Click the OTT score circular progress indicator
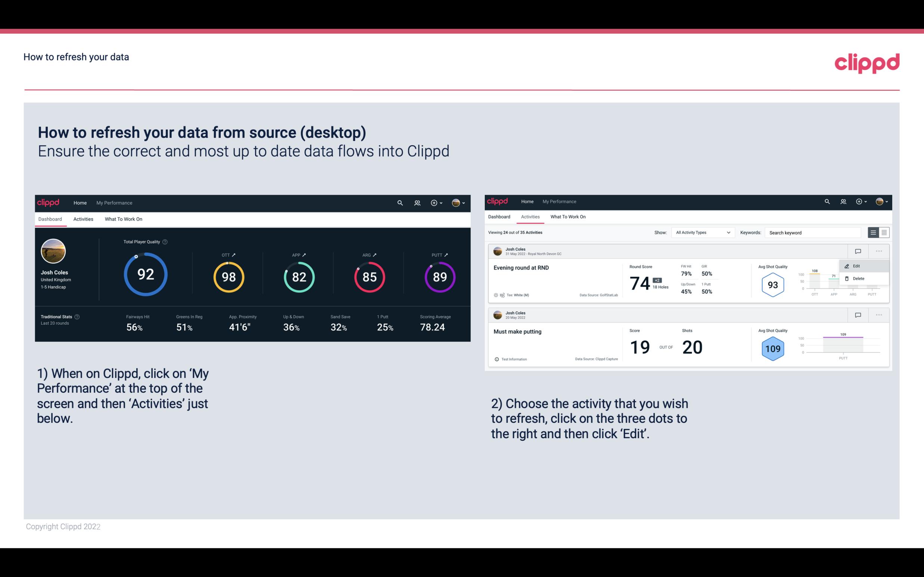Image resolution: width=924 pixels, height=577 pixels. [229, 277]
